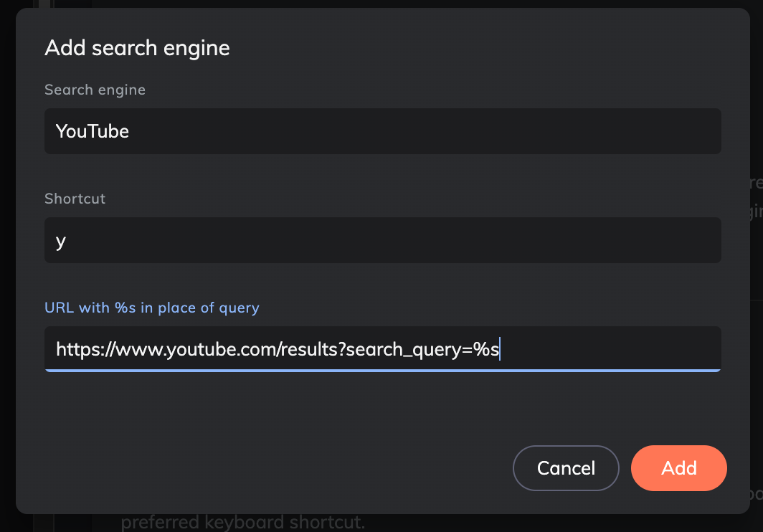Click between Cancel and Add buttons
The image size is (763, 532).
[x=625, y=467]
